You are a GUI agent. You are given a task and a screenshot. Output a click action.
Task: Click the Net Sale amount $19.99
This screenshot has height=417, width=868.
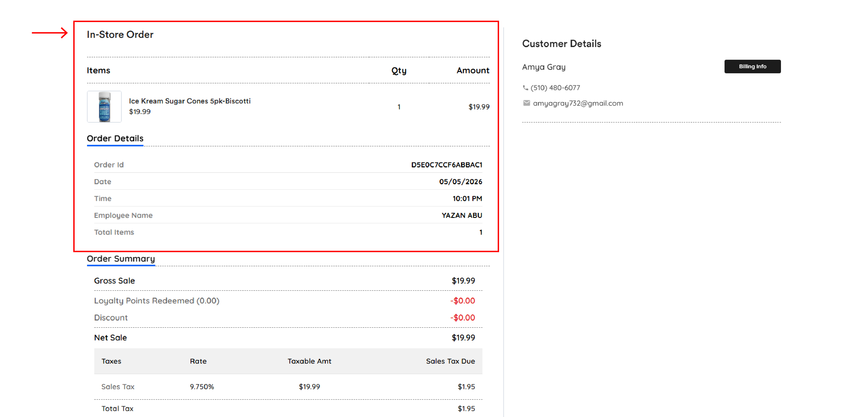click(463, 337)
